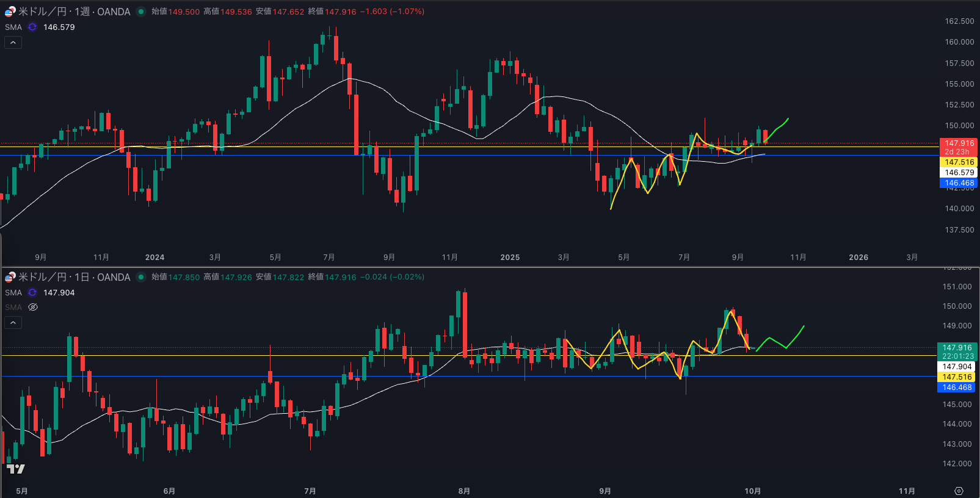
Task: Click the 2026 label on weekly time axis
Action: tap(858, 258)
